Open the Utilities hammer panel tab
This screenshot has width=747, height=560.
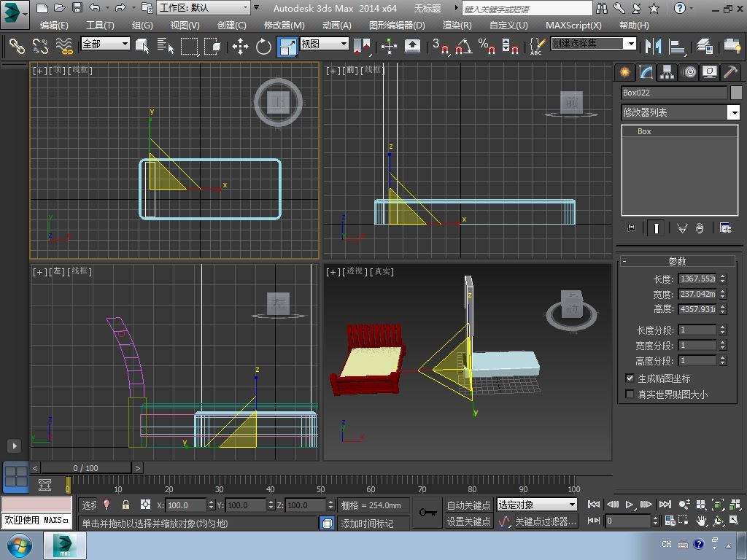[729, 71]
